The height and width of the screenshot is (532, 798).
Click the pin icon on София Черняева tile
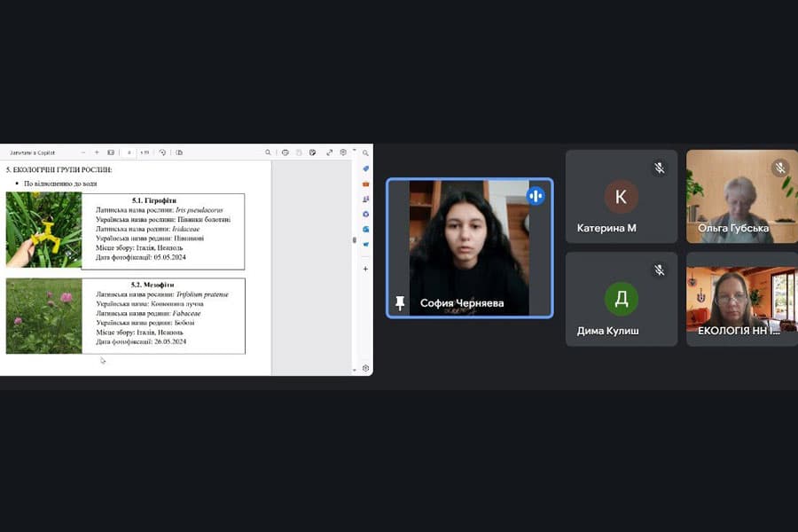pyautogui.click(x=400, y=302)
